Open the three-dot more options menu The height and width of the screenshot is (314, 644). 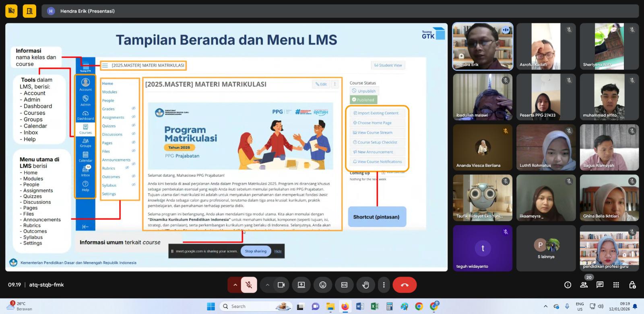384,285
